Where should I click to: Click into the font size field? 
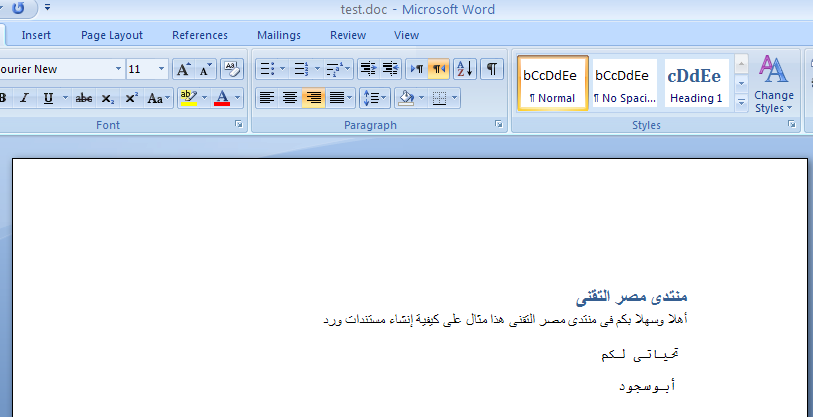pyautogui.click(x=141, y=69)
